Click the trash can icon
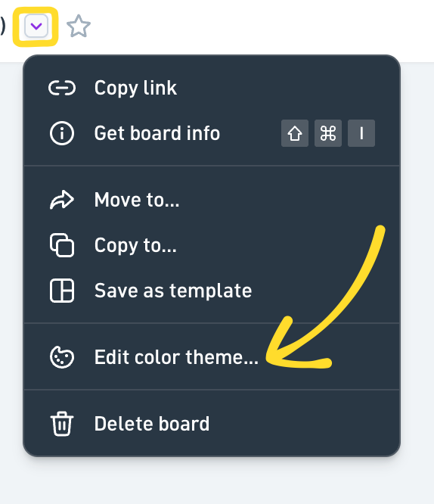434x504 pixels. [62, 424]
